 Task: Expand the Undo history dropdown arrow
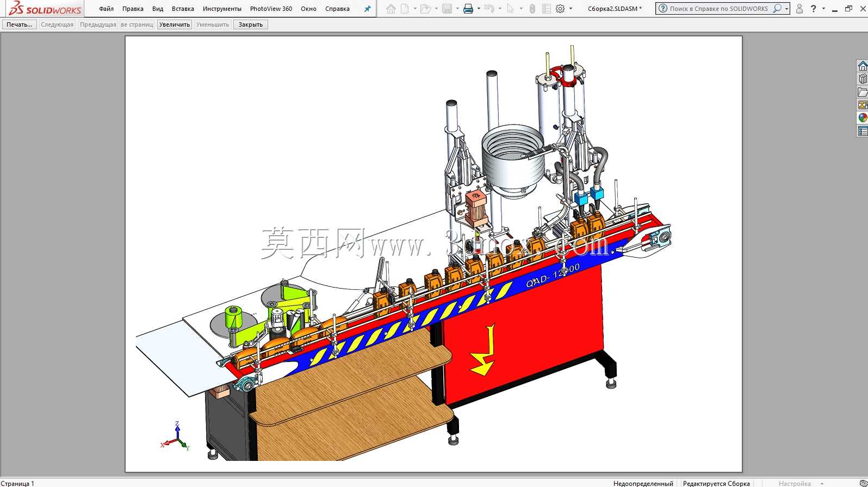[500, 9]
